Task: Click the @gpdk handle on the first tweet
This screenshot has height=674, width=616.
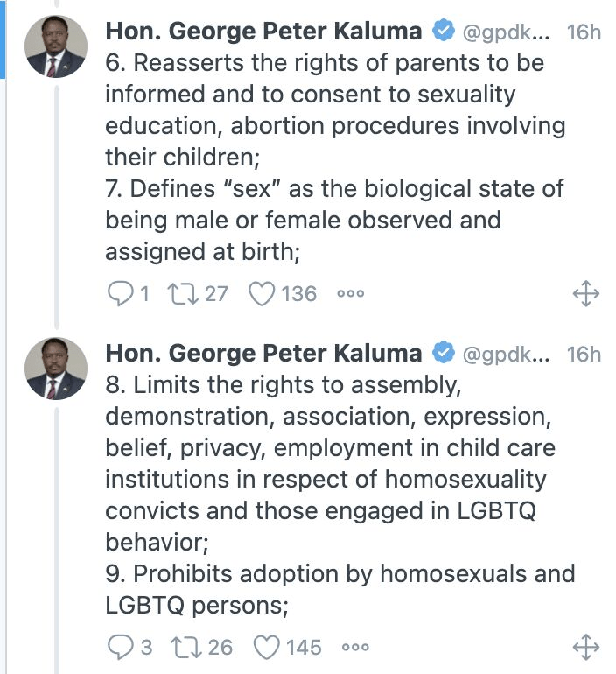Action: point(505,32)
